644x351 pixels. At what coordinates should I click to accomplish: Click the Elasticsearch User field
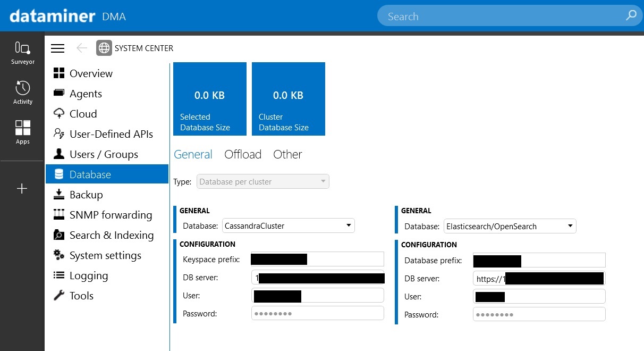(539, 296)
